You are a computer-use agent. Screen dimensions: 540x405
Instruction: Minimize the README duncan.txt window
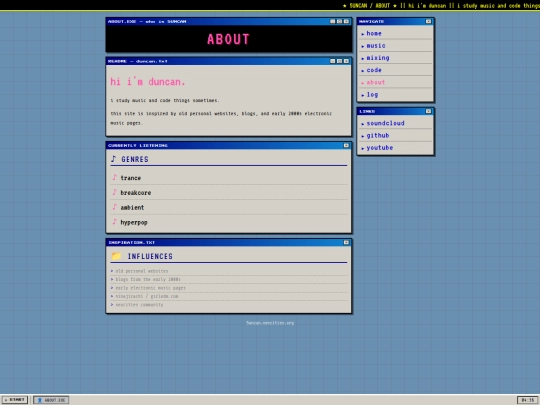pyautogui.click(x=332, y=61)
